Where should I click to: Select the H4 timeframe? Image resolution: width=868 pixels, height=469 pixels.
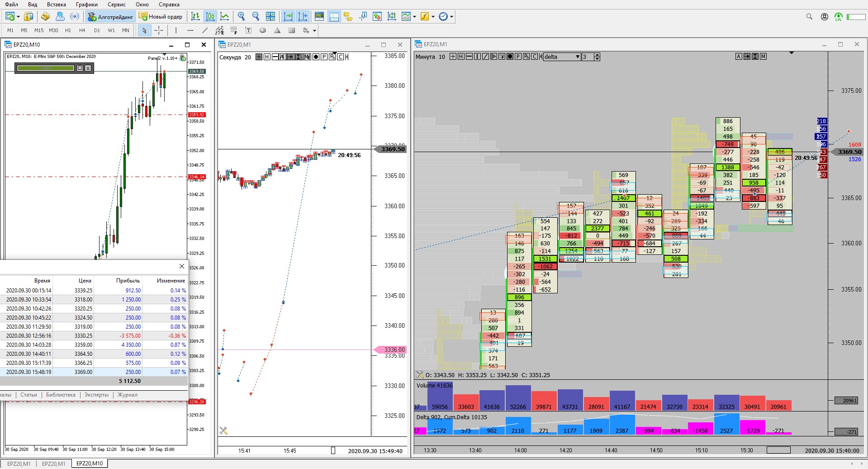[x=82, y=30]
